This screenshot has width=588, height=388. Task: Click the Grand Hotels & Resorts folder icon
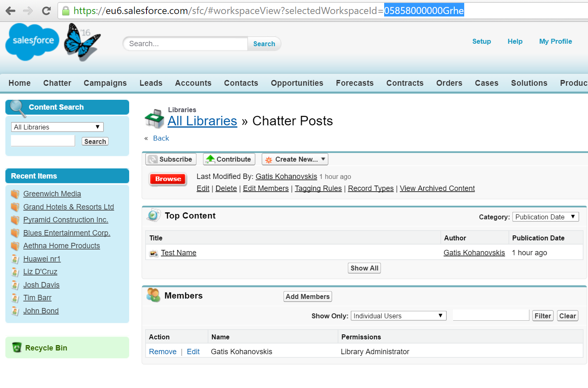pyautogui.click(x=15, y=207)
